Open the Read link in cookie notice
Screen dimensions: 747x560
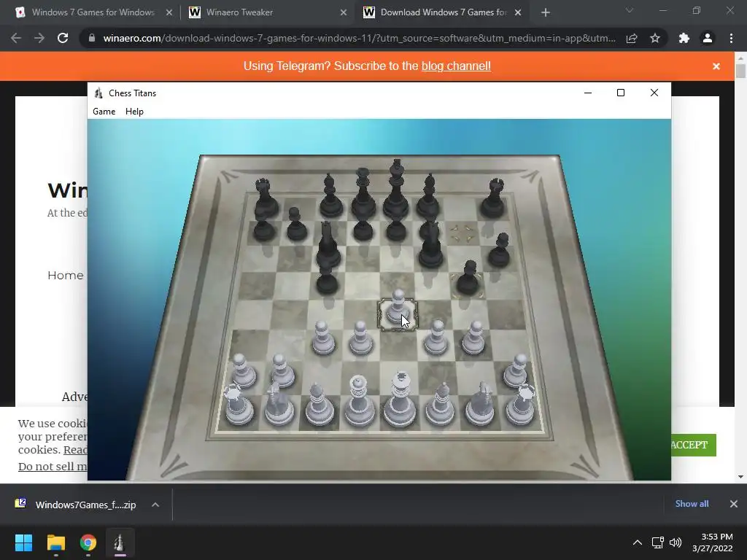pyautogui.click(x=75, y=450)
